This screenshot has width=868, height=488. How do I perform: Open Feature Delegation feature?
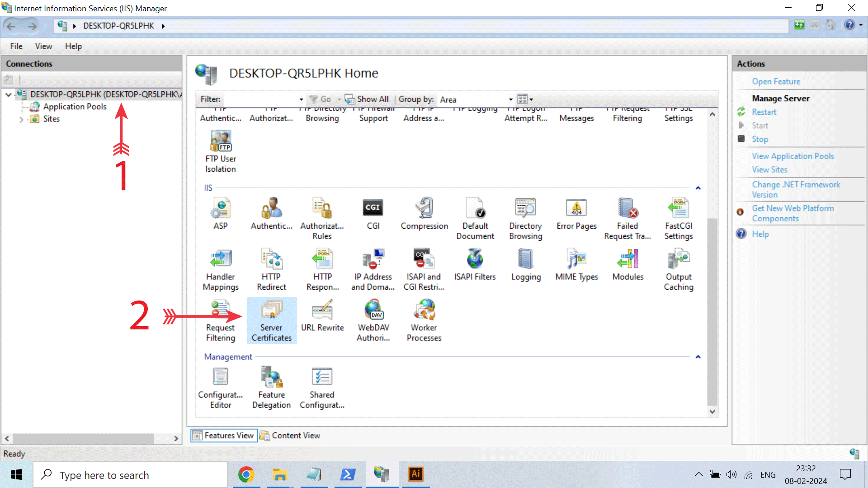point(272,388)
